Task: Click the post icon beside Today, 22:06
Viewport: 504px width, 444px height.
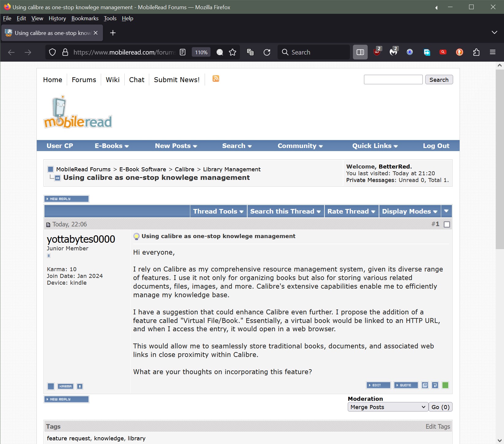Action: (x=48, y=225)
